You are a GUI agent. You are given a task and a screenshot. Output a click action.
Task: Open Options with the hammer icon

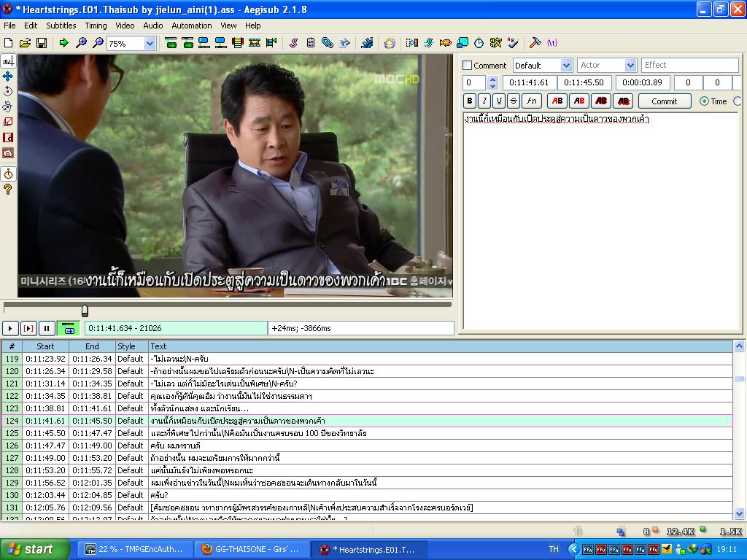click(x=535, y=43)
